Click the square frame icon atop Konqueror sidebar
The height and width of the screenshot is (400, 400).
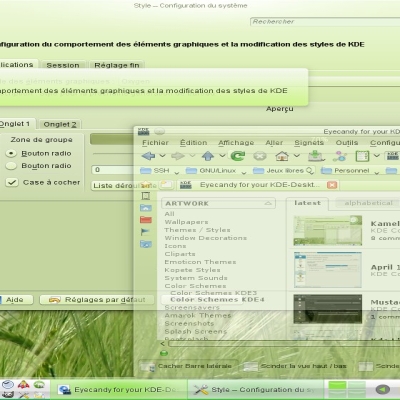[x=146, y=196]
